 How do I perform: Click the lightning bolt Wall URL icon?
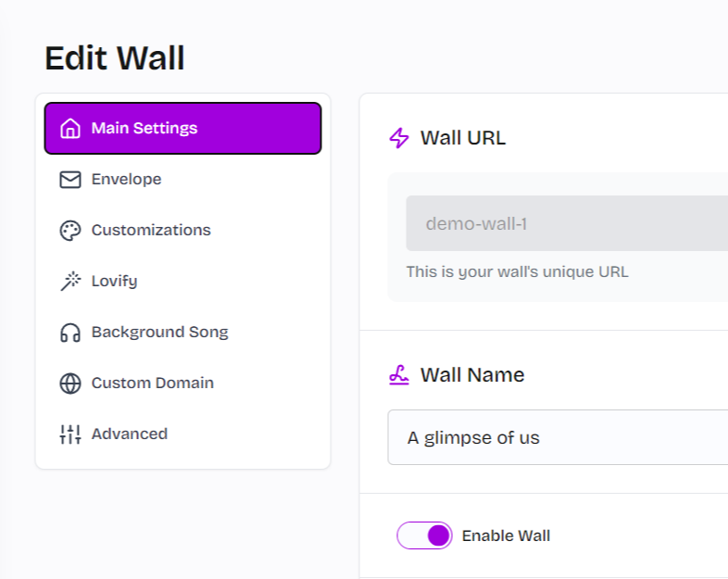pyautogui.click(x=399, y=138)
